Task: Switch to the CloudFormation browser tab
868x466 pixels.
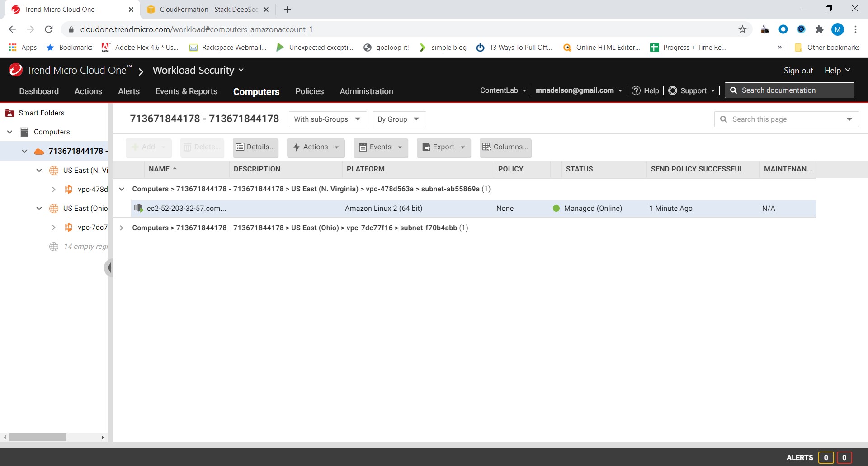Action: pyautogui.click(x=208, y=10)
